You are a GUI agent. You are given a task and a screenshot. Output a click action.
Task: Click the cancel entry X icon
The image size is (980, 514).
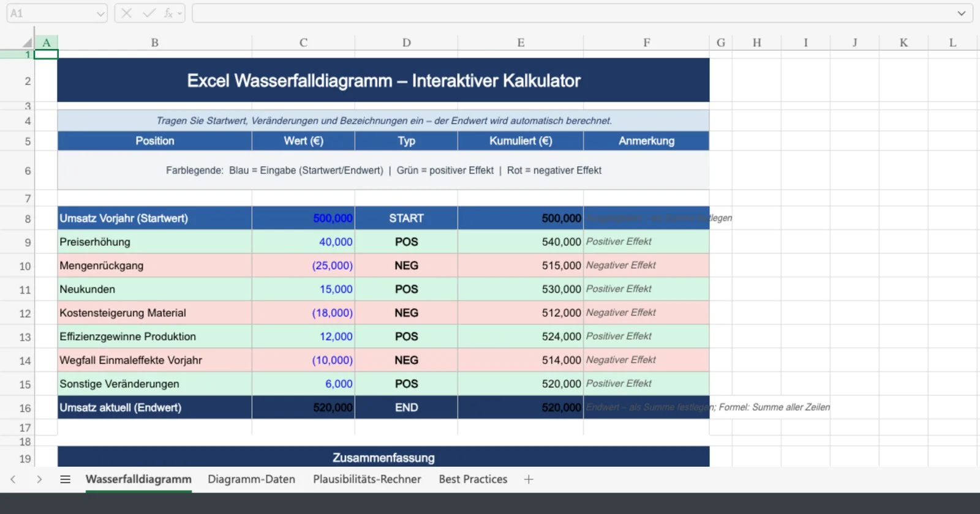(x=127, y=13)
